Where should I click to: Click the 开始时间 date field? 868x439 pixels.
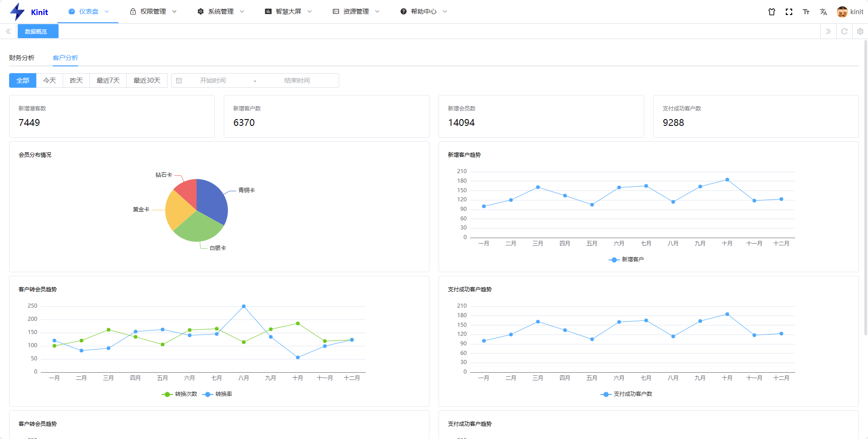click(x=213, y=80)
